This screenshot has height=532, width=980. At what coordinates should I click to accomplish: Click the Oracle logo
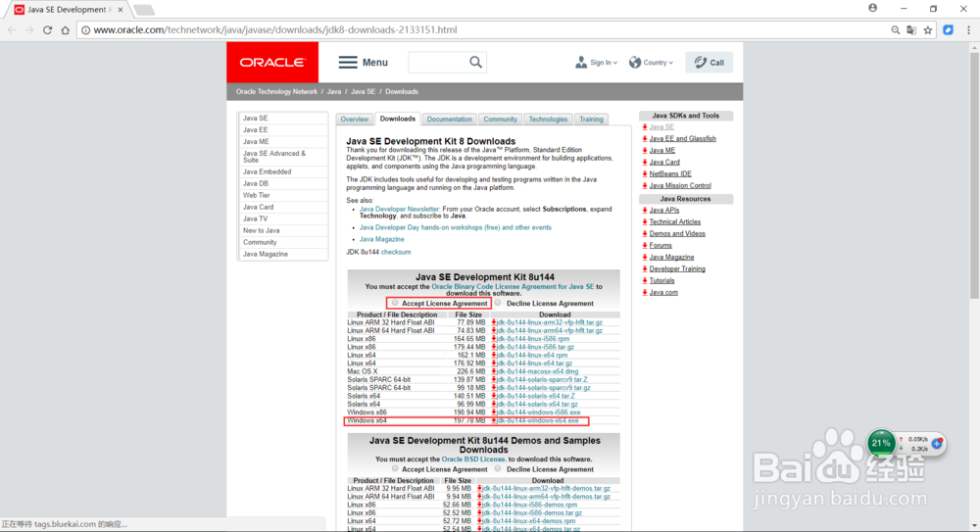[x=272, y=63]
